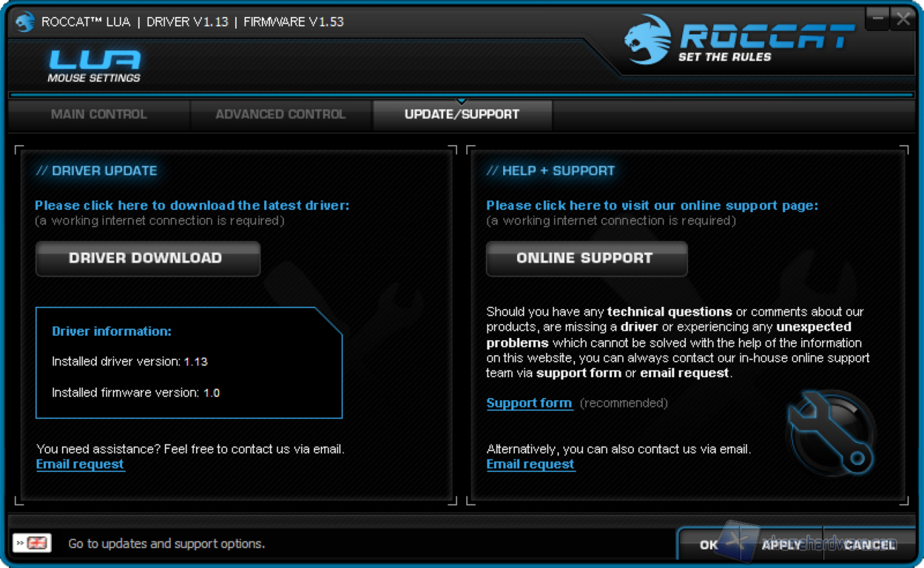Open language selector with UK flag

point(33,543)
